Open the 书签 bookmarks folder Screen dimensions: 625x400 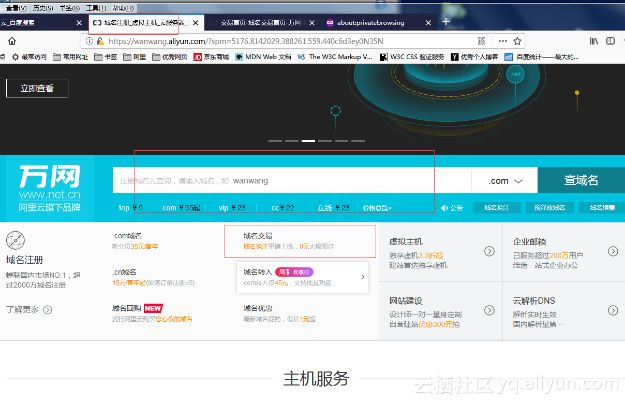[x=106, y=57]
